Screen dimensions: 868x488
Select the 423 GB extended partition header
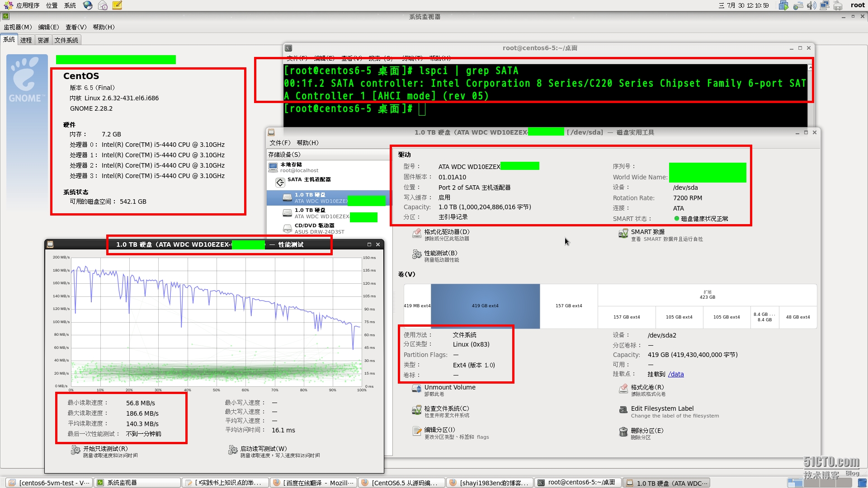tap(708, 295)
